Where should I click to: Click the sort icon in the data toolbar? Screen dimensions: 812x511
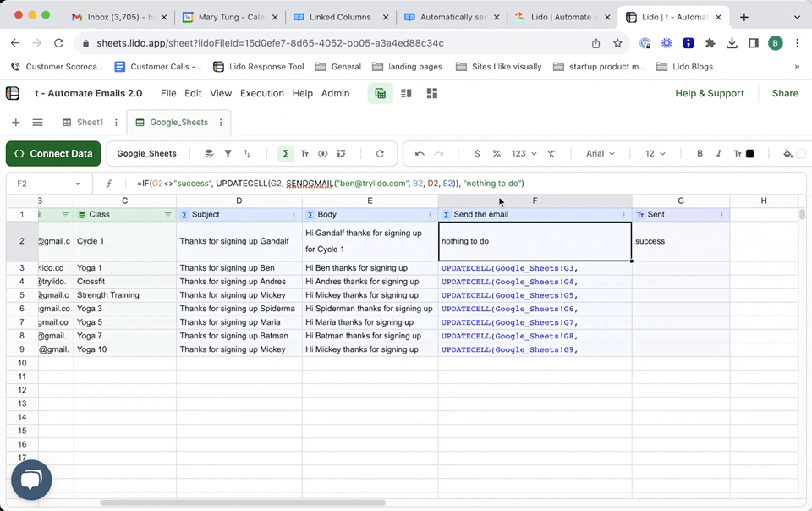247,154
